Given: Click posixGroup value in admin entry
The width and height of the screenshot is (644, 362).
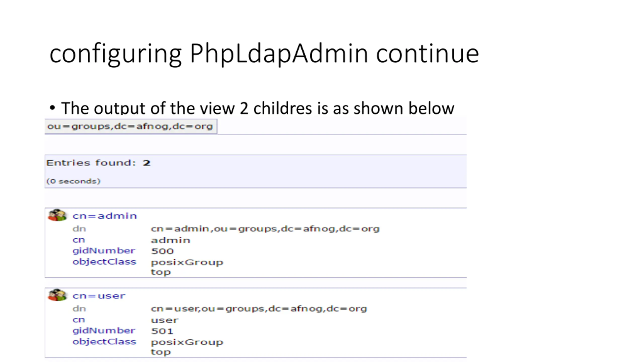Looking at the screenshot, I should (187, 263).
